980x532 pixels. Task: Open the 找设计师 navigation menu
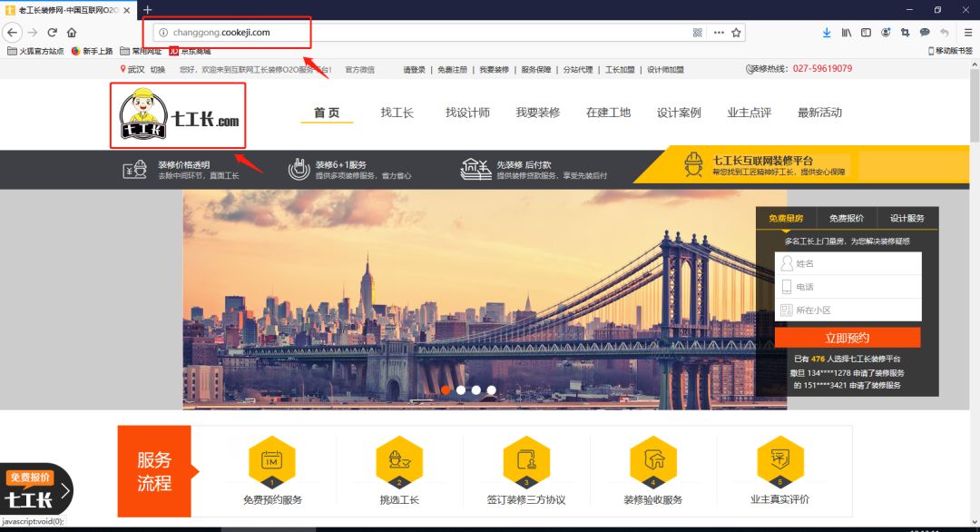[x=468, y=113]
